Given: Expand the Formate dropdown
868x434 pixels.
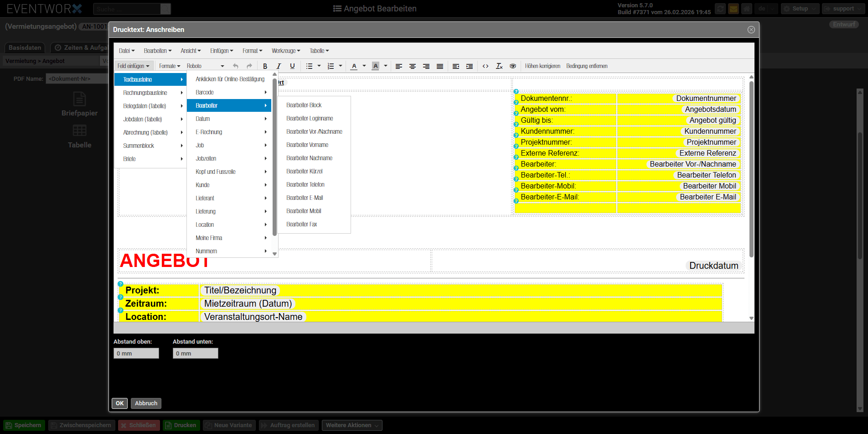Looking at the screenshot, I should pyautogui.click(x=170, y=66).
